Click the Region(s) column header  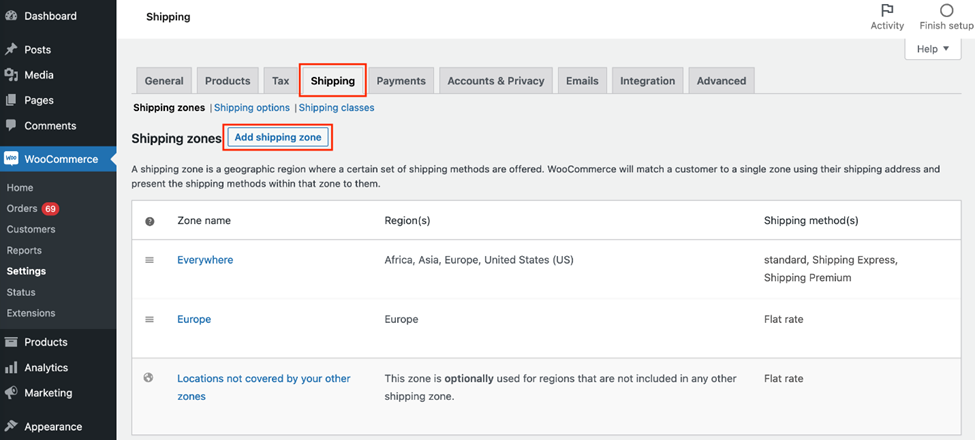(x=407, y=221)
